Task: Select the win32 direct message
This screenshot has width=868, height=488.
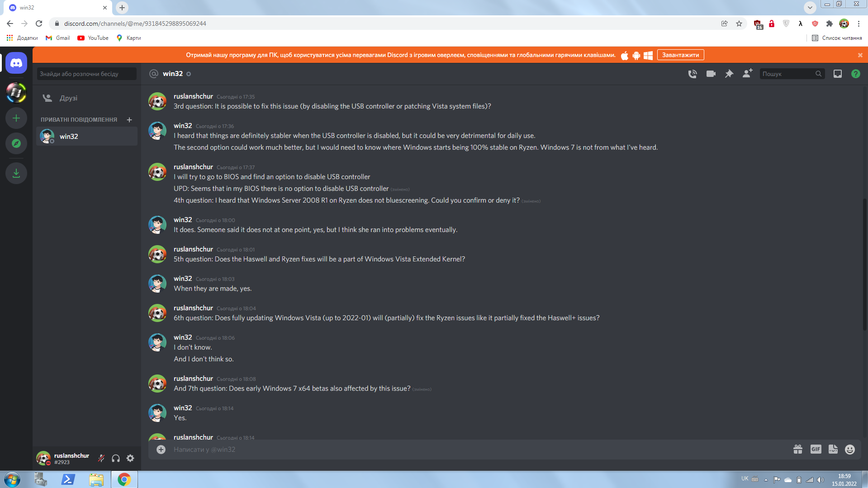Action: (86, 136)
